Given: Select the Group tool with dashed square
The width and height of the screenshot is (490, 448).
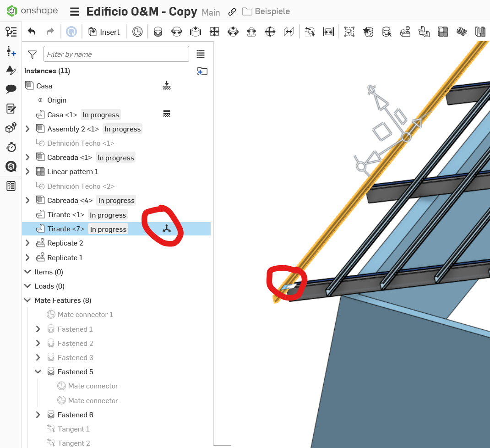Looking at the screenshot, I should coord(349,32).
